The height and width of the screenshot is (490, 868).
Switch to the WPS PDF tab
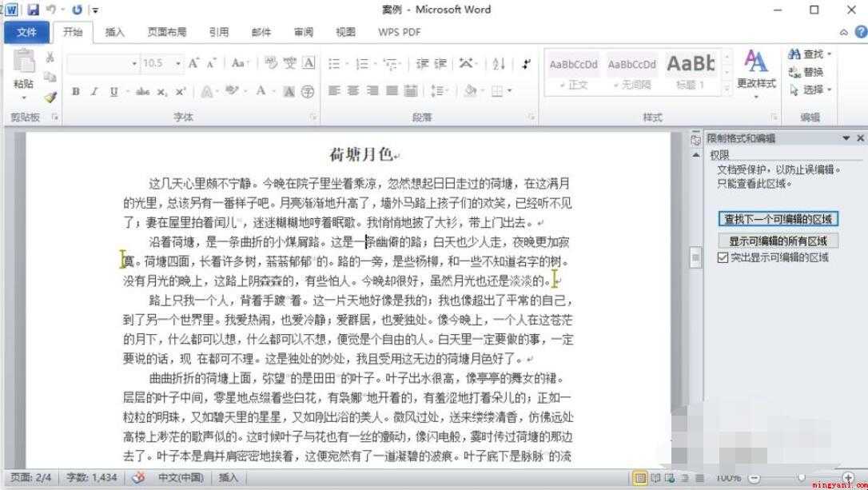point(399,32)
